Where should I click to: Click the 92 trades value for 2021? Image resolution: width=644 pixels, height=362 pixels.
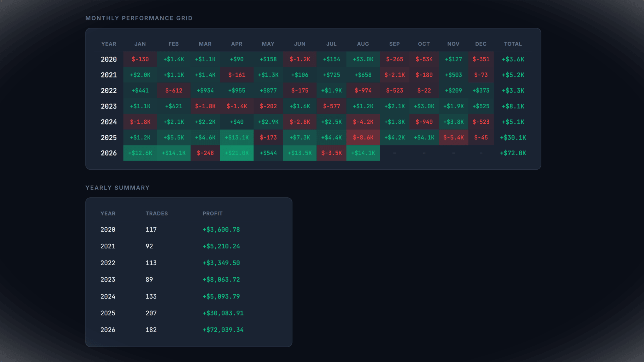click(x=149, y=246)
